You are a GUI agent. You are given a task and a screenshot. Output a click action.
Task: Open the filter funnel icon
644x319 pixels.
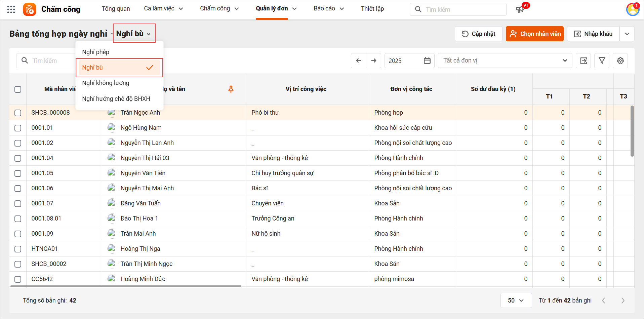(x=602, y=61)
